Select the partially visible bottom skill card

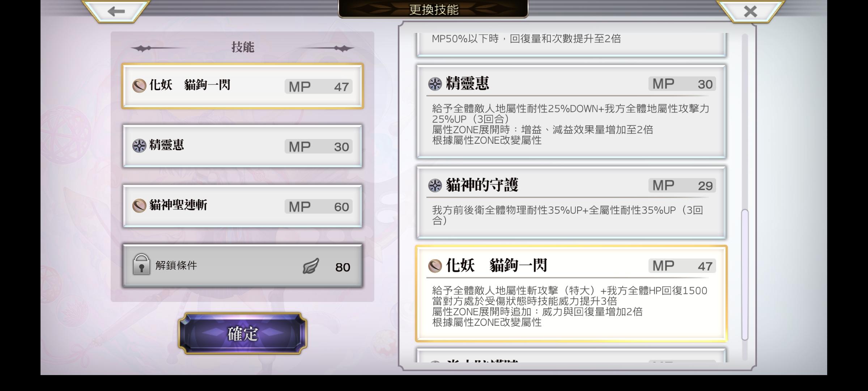[x=571, y=356]
